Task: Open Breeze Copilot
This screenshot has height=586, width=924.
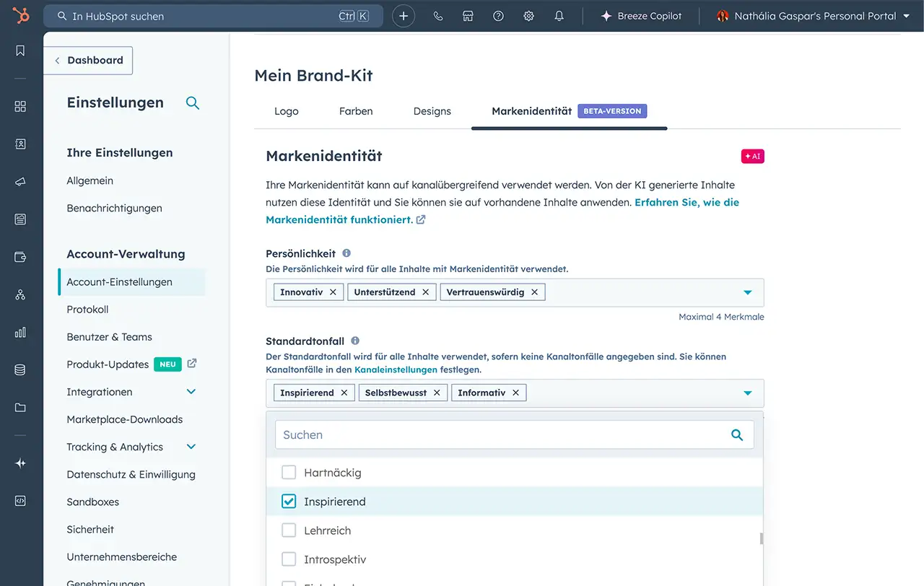Action: tap(641, 16)
